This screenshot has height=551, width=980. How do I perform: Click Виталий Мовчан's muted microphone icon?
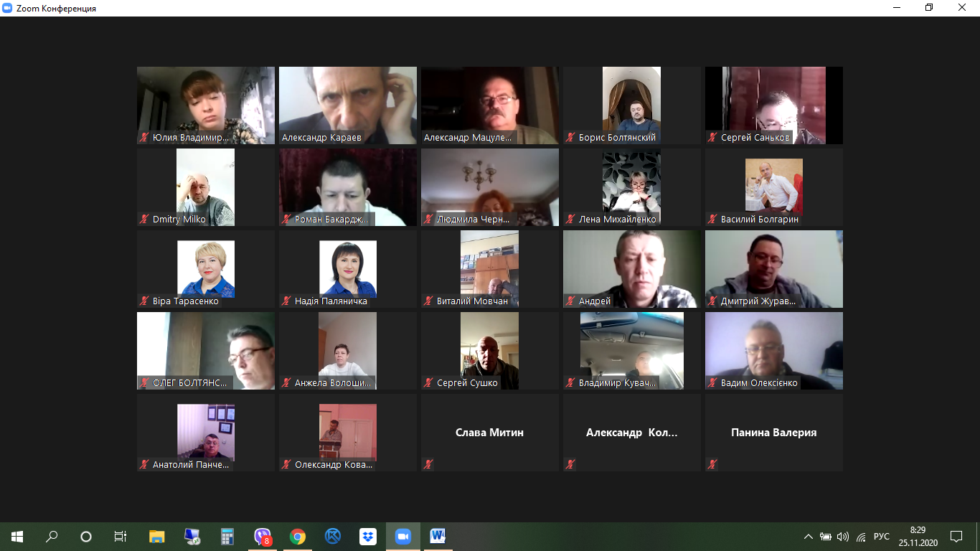coord(428,301)
